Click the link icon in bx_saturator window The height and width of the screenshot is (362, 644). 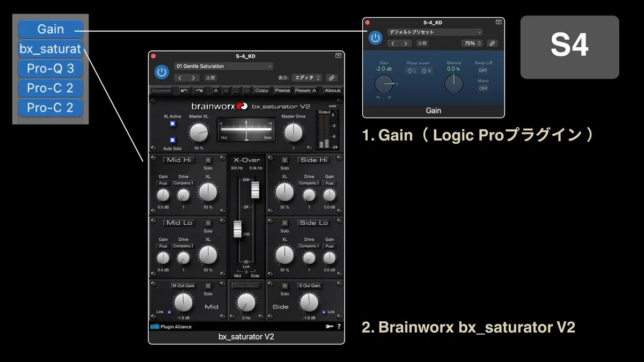click(x=332, y=78)
